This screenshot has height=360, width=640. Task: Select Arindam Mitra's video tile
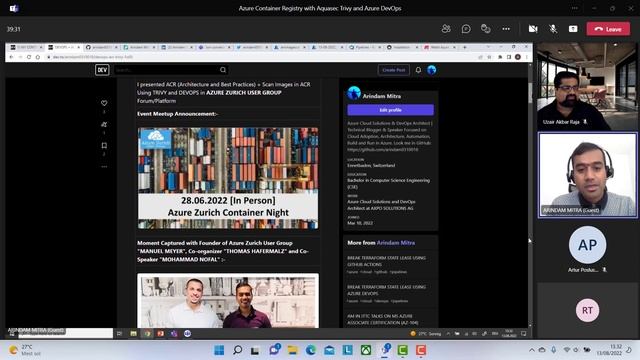click(587, 175)
